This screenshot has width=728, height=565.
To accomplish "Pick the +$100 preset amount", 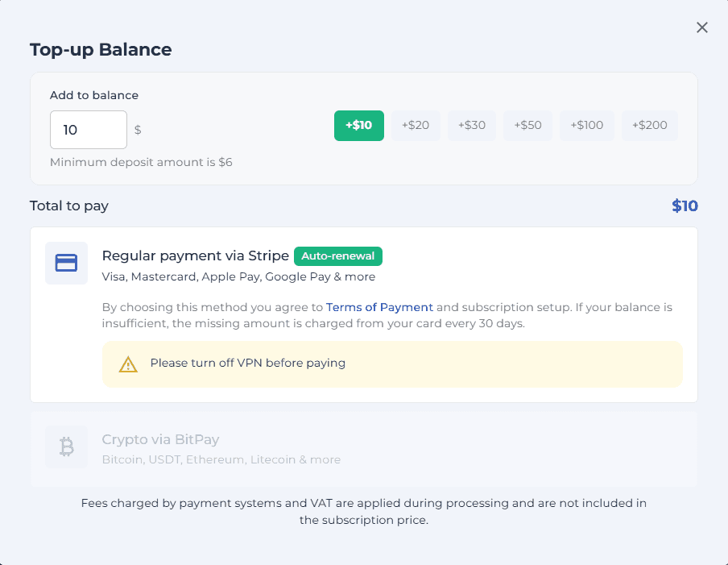I will coord(587,126).
